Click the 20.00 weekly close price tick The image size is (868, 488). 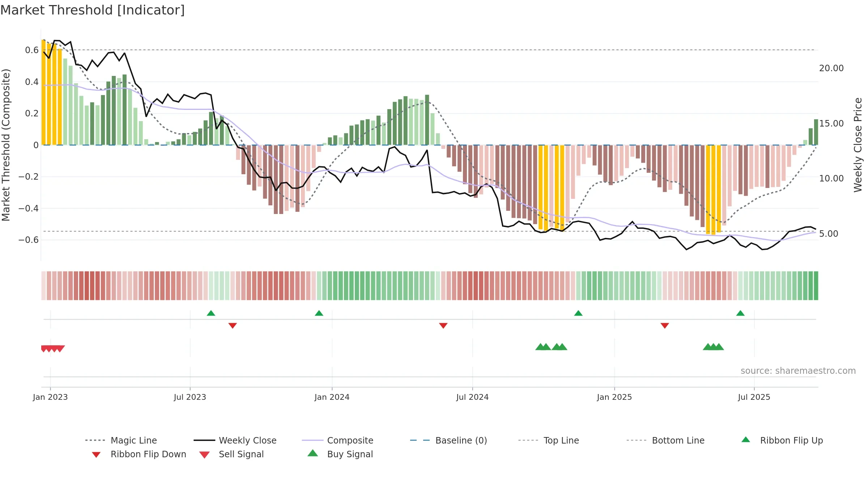click(831, 68)
